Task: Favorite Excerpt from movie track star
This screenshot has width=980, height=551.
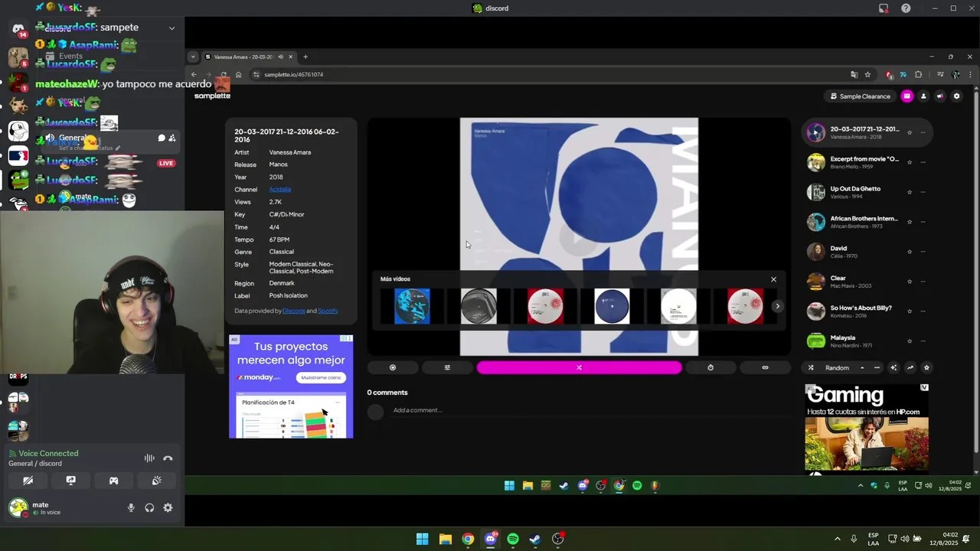Action: tap(910, 162)
